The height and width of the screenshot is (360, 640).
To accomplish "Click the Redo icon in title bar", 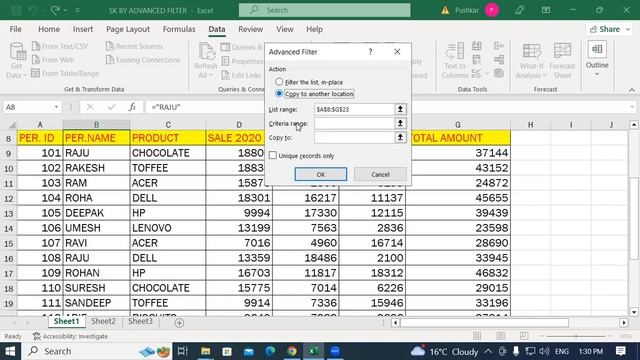I will (55, 10).
